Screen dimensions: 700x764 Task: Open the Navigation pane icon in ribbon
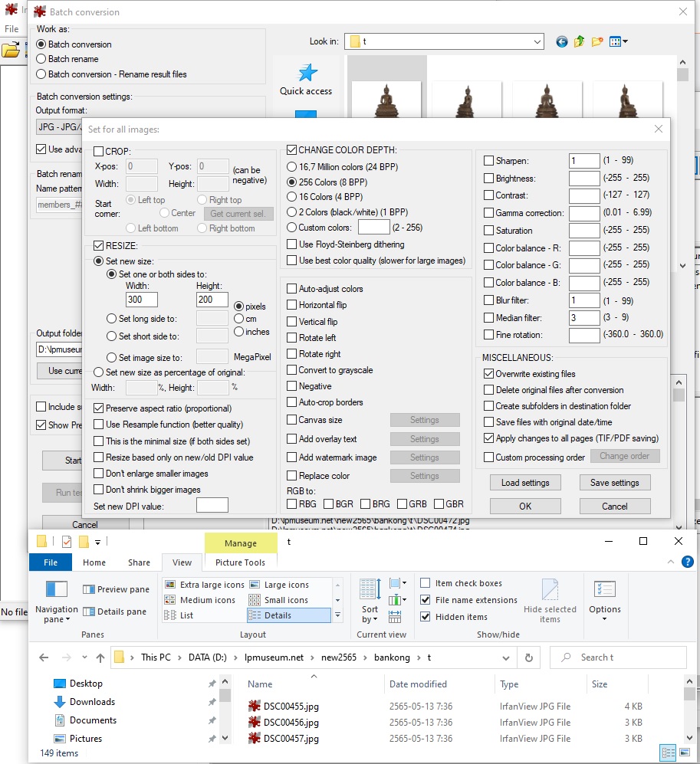point(57,589)
